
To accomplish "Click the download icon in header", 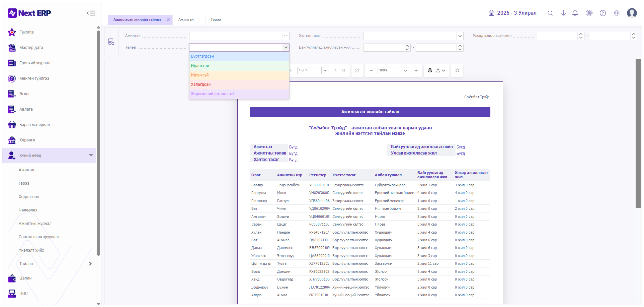I will point(563,13).
